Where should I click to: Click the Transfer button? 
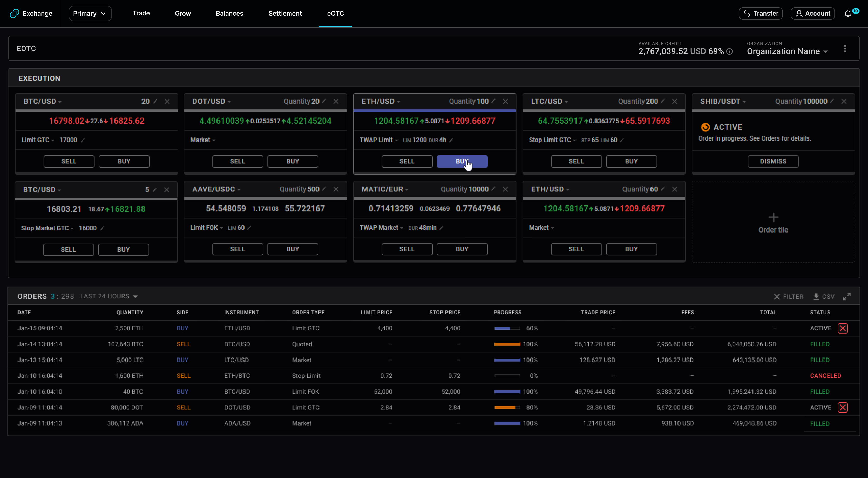coord(761,14)
